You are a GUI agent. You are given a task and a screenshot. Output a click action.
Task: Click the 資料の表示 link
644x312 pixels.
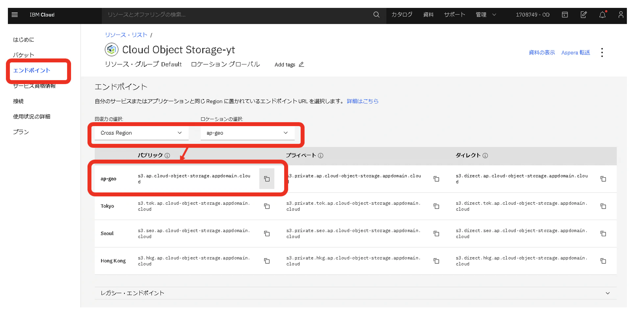pyautogui.click(x=542, y=53)
